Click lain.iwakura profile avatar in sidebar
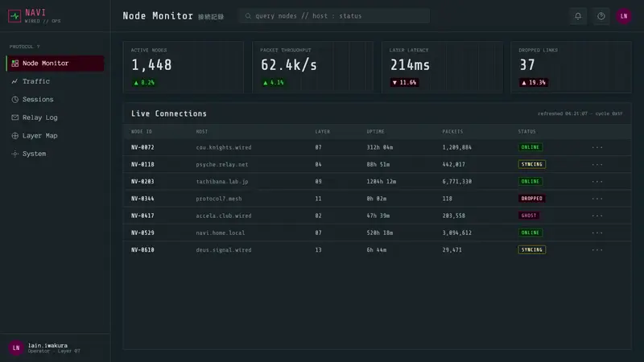Image resolution: width=644 pixels, height=362 pixels. [x=16, y=348]
